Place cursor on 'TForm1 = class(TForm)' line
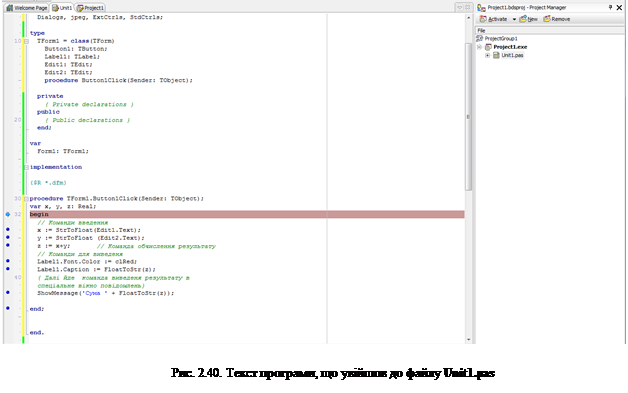The height and width of the screenshot is (393, 628). tap(76, 41)
